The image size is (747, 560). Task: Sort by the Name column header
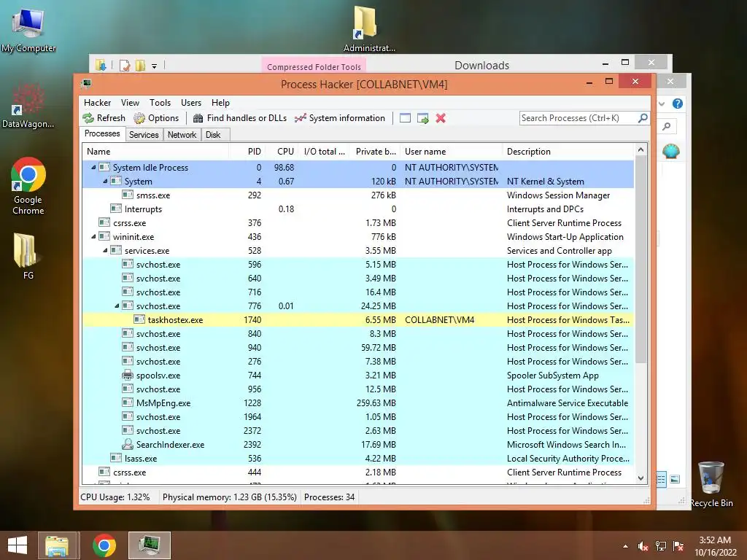(155, 152)
